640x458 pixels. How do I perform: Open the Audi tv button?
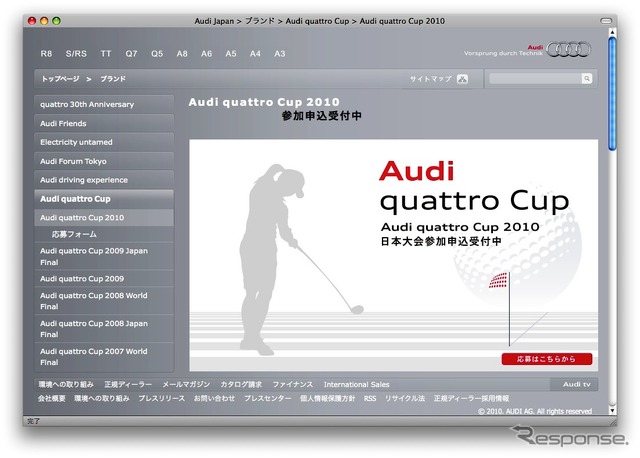(574, 384)
